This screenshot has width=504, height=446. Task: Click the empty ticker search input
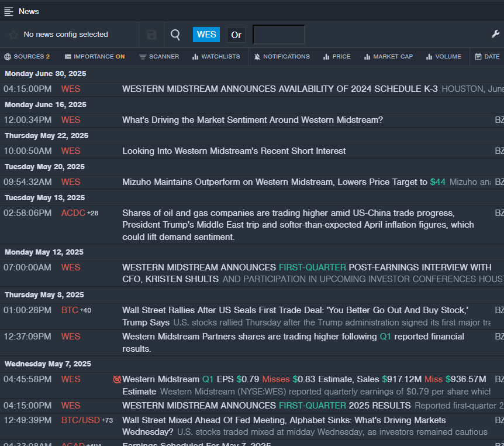tap(279, 35)
